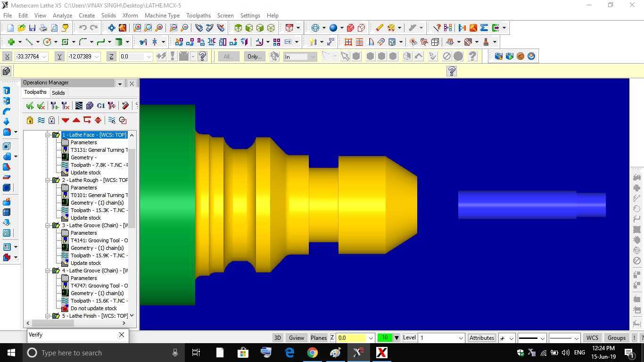Click the taskbar search box

pos(104,353)
